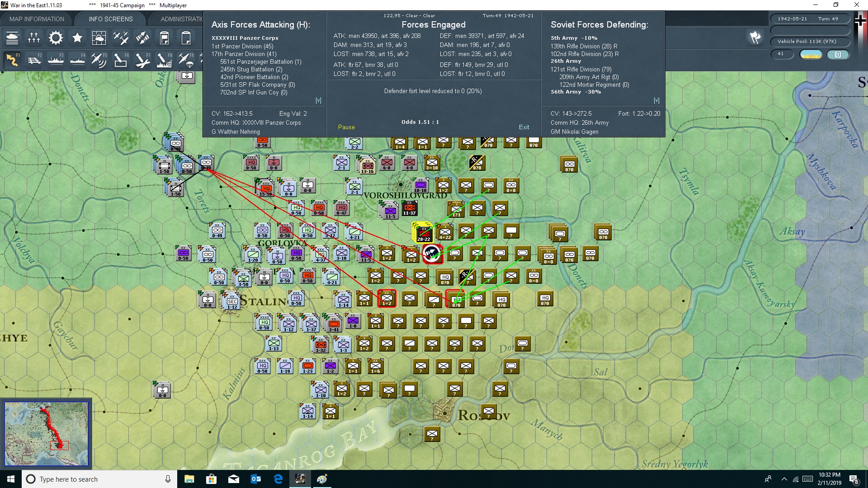Toggle the F6 bomb unit mode
This screenshot has width=868, height=488.
[x=121, y=60]
